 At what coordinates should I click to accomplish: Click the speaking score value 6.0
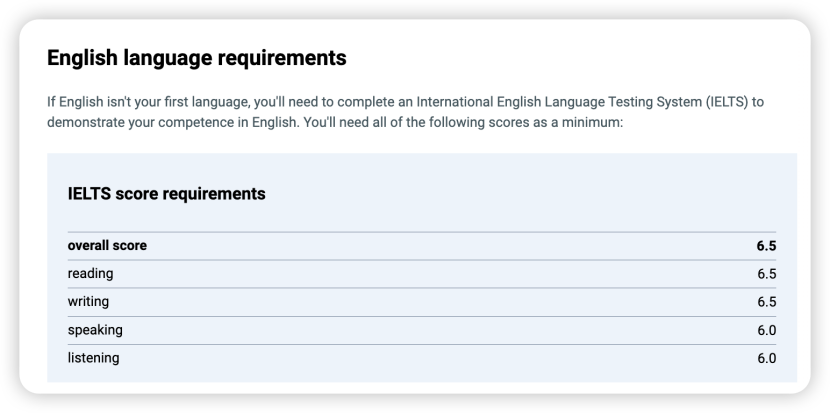click(766, 329)
